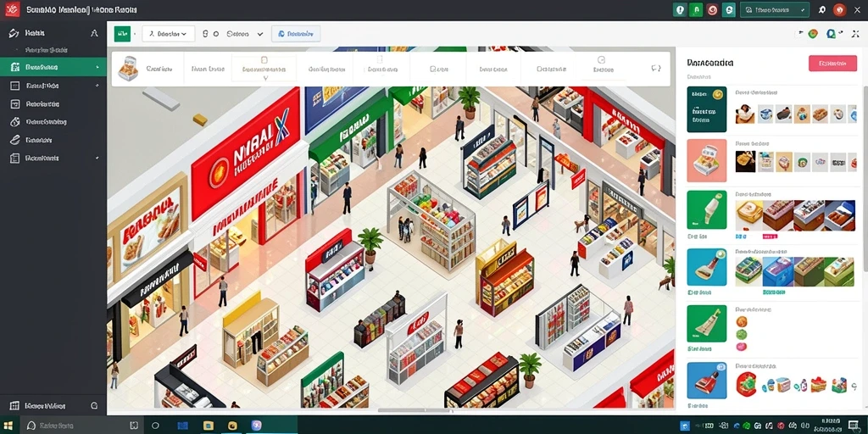868x434 pixels.
Task: Click the collapse arrows icon at toolbar right
Action: 855,34
